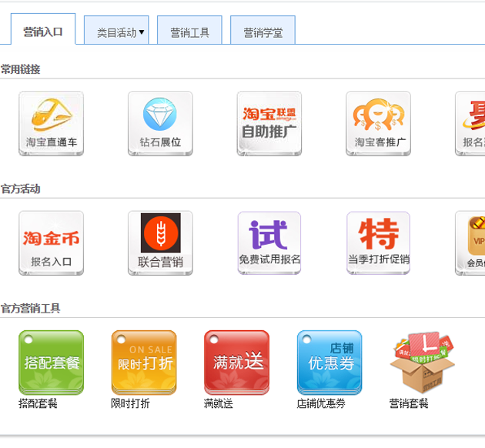Open 淘金币 报名入口 tile
The width and height of the screenshot is (485, 448).
pos(51,242)
